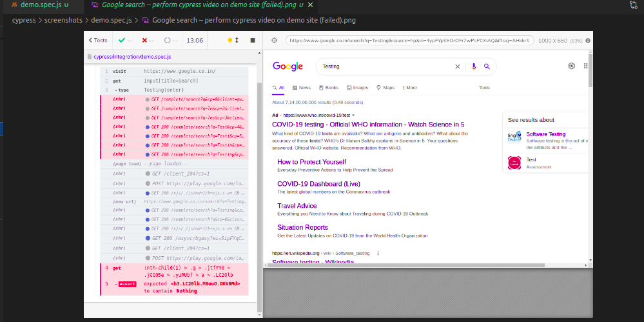Click the square stop button in Cypress
Image resolution: width=644 pixels, height=322 pixels.
(x=253, y=40)
